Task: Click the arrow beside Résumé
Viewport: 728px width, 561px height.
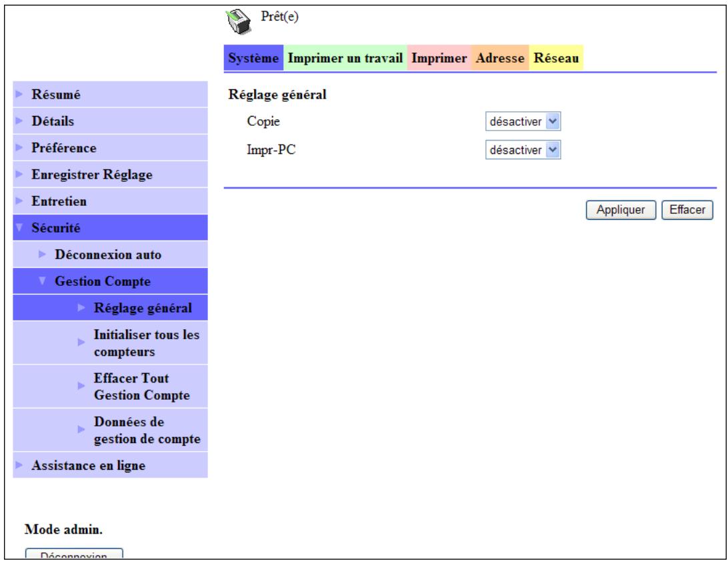Action: point(19,94)
